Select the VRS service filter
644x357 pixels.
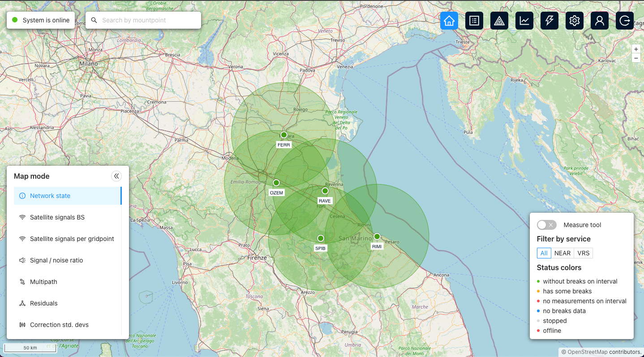pyautogui.click(x=583, y=253)
